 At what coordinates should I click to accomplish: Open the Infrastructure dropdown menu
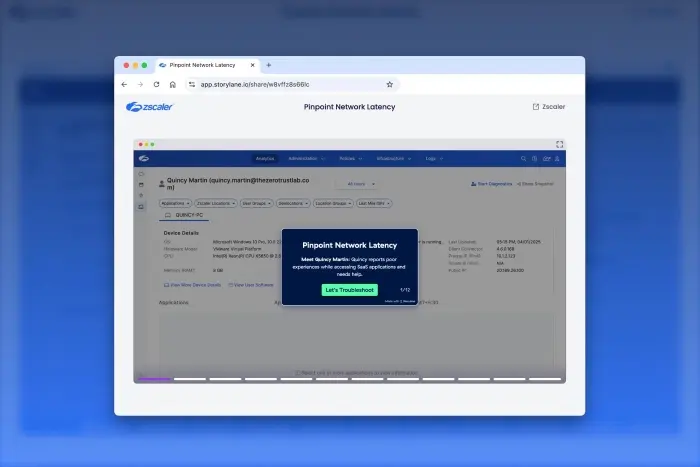coord(393,158)
